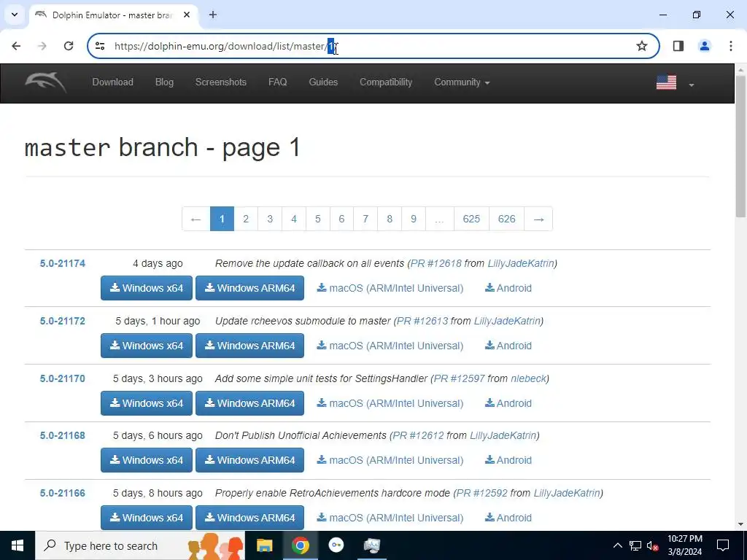Click the Chrome taskbar icon

[x=300, y=545]
